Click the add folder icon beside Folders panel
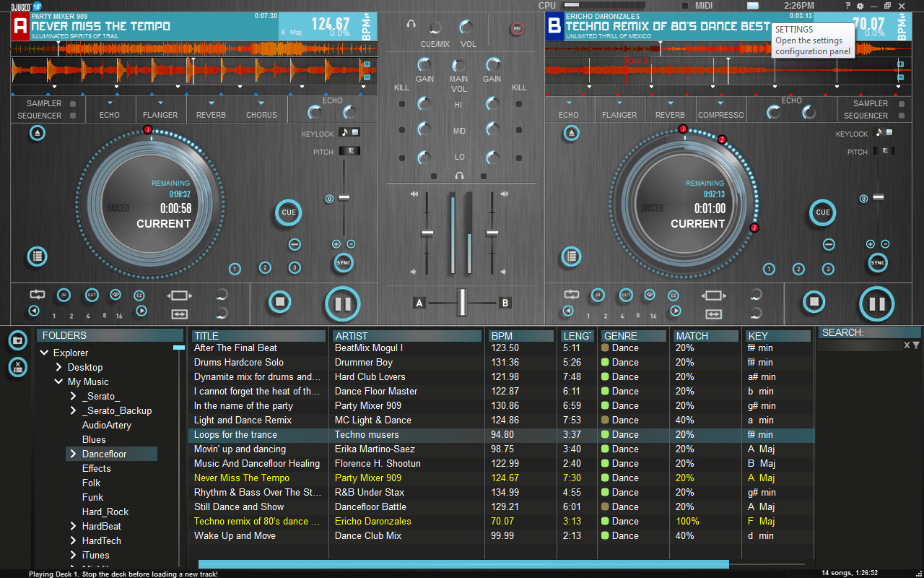924x578 pixels. (x=18, y=340)
